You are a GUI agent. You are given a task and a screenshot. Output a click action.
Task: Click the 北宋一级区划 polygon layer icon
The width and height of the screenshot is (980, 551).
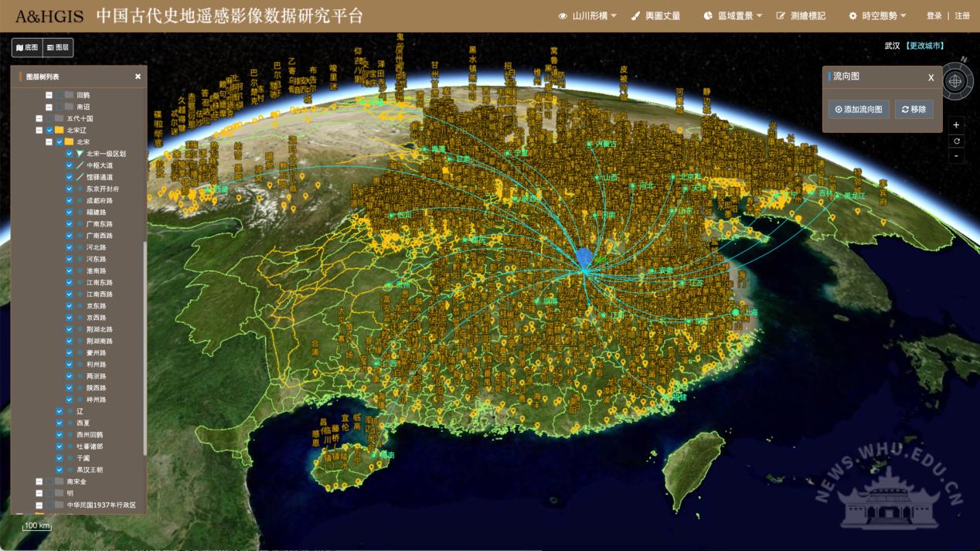pos(80,154)
